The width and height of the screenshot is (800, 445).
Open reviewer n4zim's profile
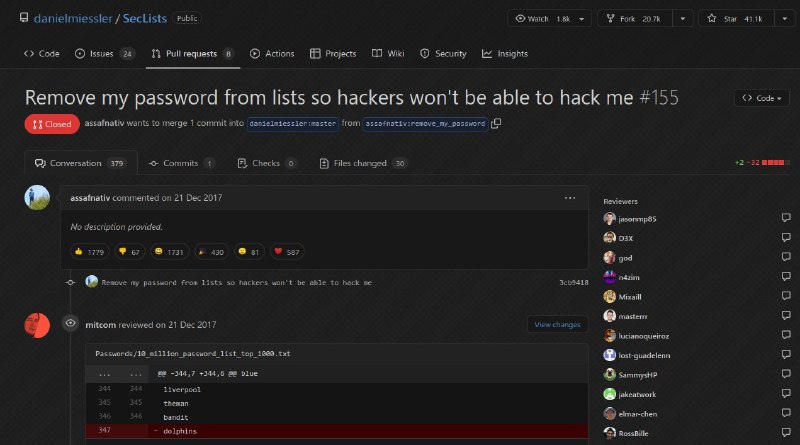click(x=629, y=278)
